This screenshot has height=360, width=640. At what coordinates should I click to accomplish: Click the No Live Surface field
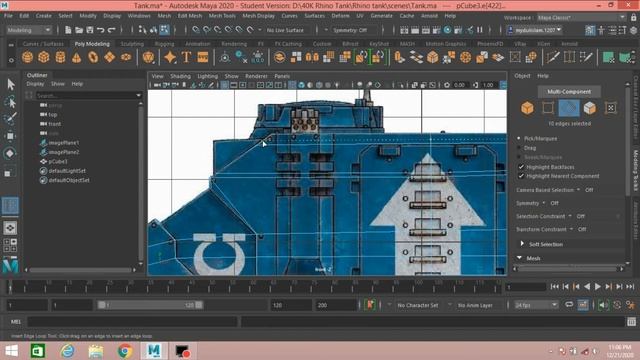click(x=285, y=30)
